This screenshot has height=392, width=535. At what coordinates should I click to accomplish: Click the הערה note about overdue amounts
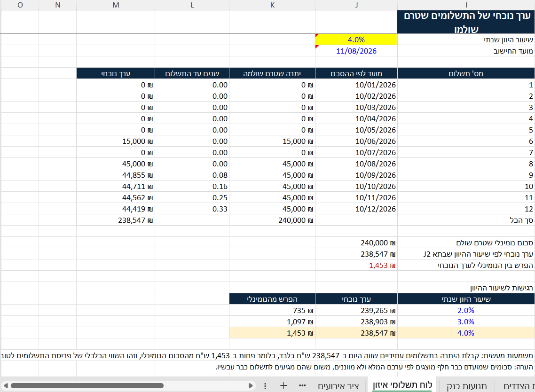(374, 367)
